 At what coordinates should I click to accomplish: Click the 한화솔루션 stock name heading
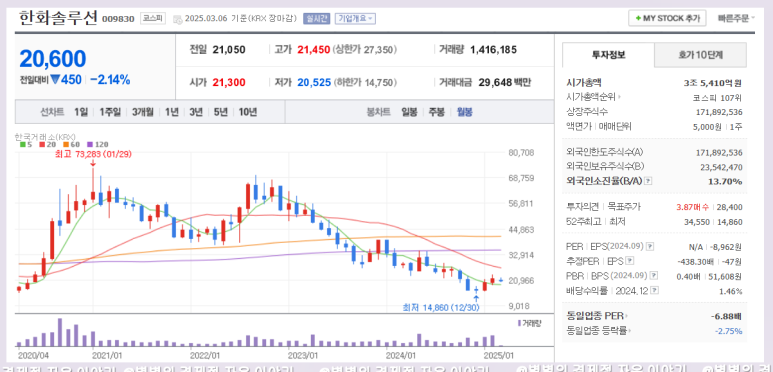(58, 18)
